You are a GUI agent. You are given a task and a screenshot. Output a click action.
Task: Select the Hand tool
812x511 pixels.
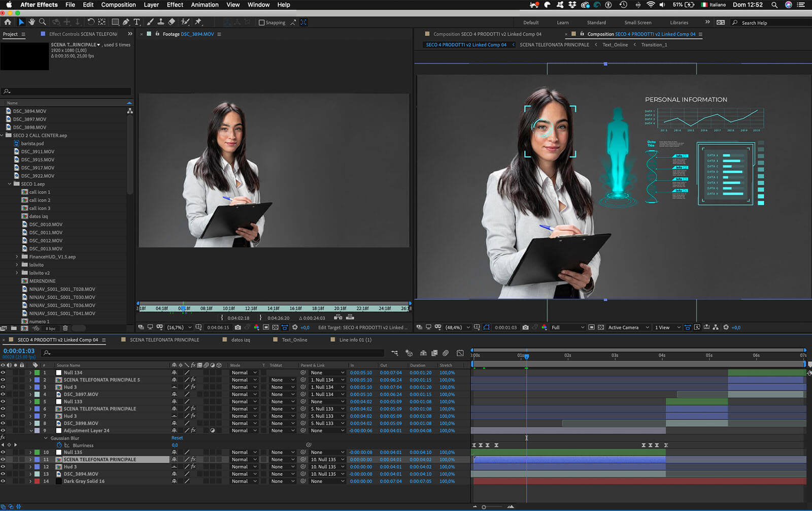pyautogui.click(x=31, y=22)
